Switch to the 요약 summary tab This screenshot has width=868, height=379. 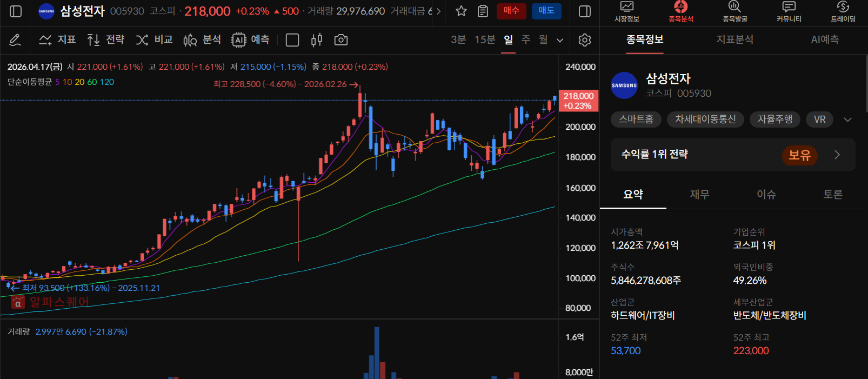click(x=633, y=195)
